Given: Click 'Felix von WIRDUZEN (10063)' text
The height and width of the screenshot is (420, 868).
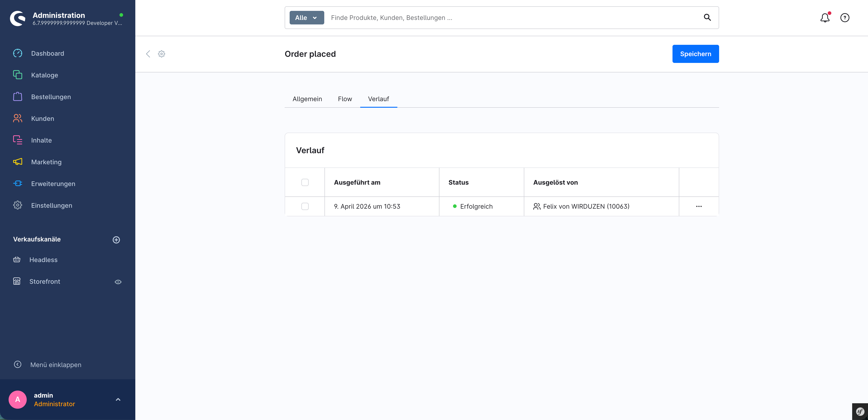Looking at the screenshot, I should [x=586, y=206].
